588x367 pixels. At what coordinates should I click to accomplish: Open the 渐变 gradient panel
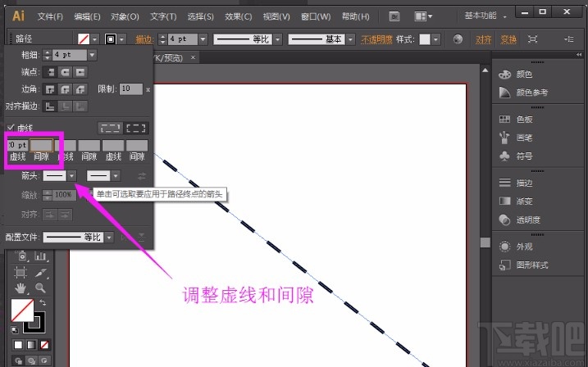tap(515, 201)
